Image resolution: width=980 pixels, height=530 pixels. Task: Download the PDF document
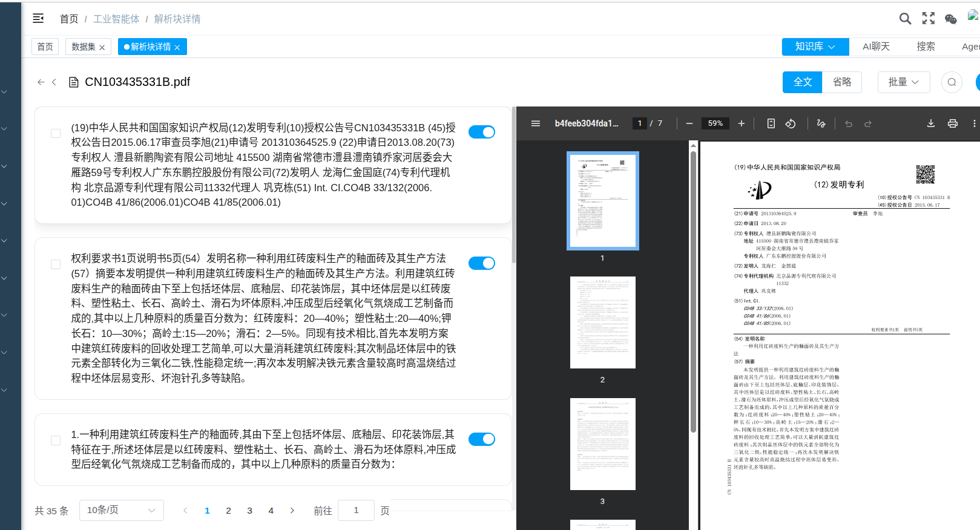930,123
